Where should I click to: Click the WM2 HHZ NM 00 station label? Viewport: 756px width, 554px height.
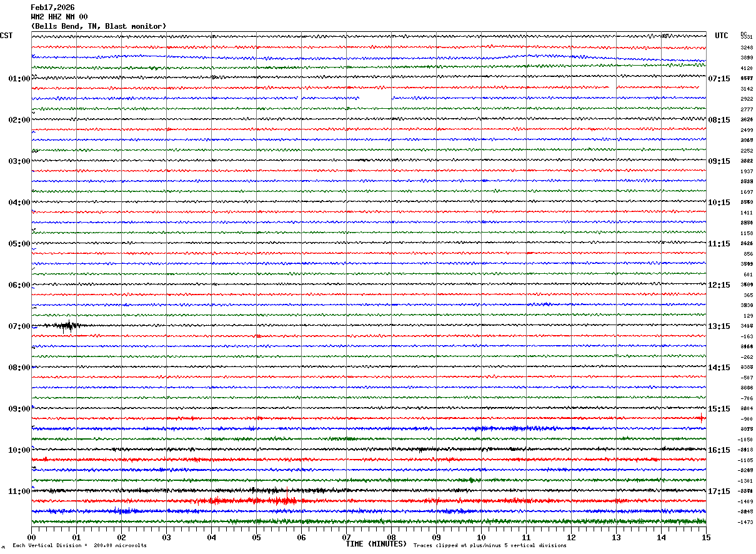tap(59, 17)
